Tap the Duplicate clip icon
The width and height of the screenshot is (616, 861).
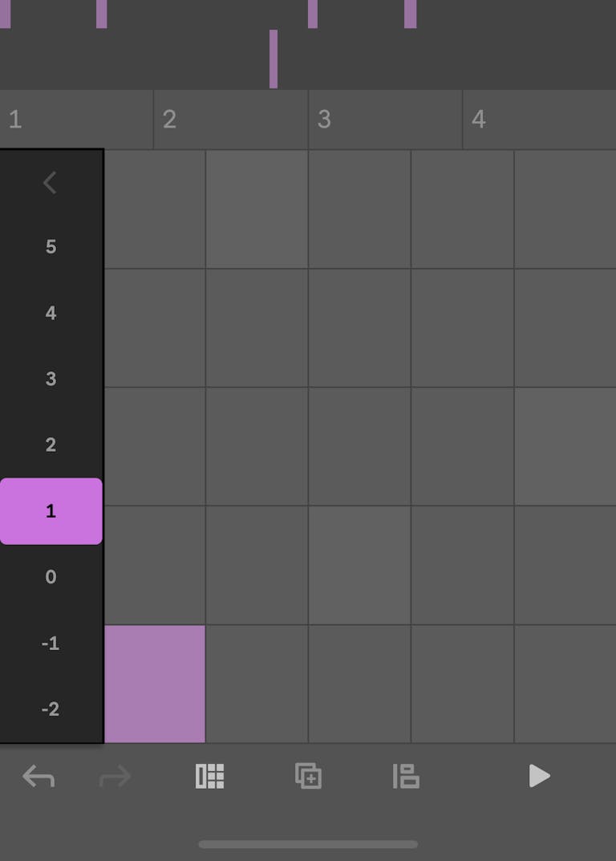pyautogui.click(x=310, y=776)
